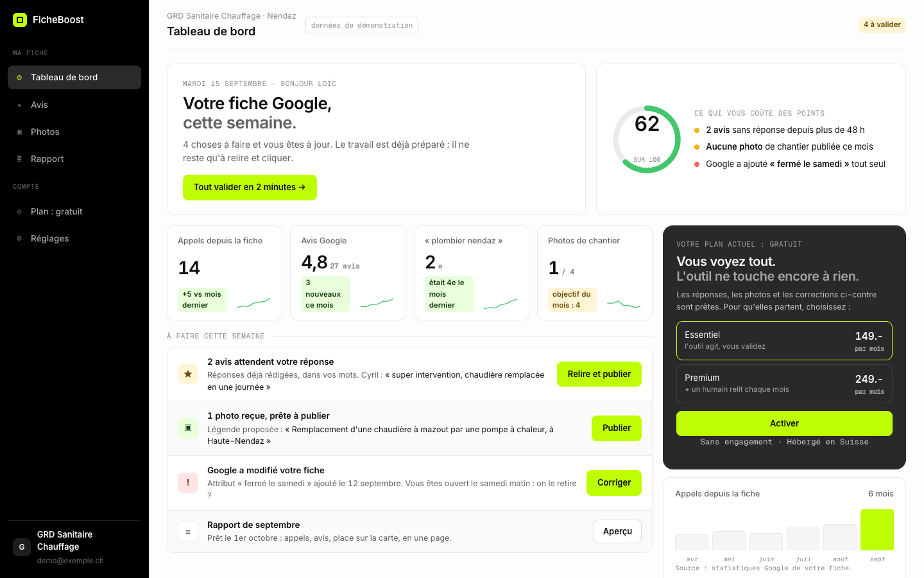This screenshot has width=924, height=578.
Task: Click the 62 sur 100 score gauge
Action: 647,139
